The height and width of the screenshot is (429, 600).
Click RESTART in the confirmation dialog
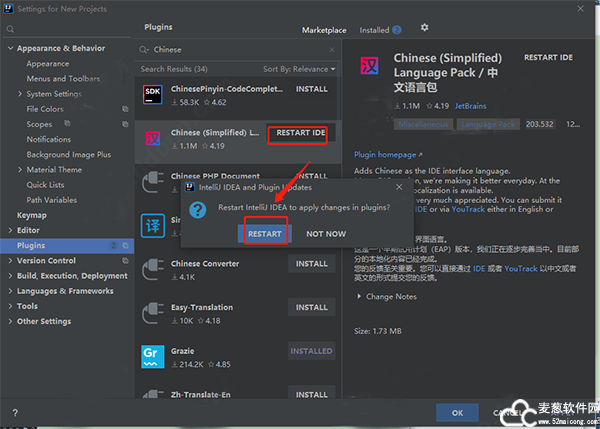(x=265, y=233)
